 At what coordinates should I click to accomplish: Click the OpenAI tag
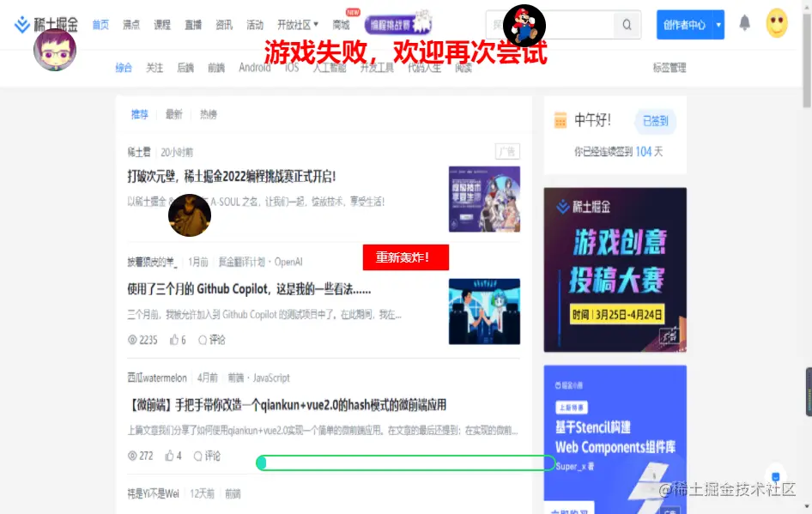pyautogui.click(x=288, y=262)
